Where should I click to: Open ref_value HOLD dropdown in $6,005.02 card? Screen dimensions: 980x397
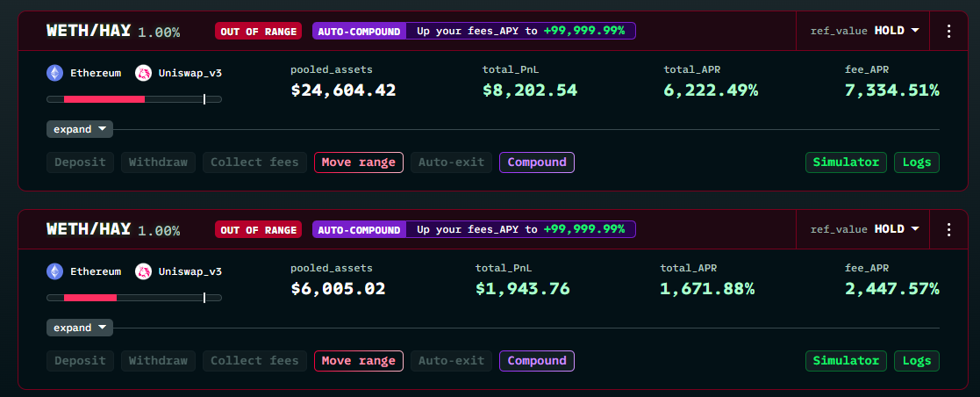coord(864,229)
